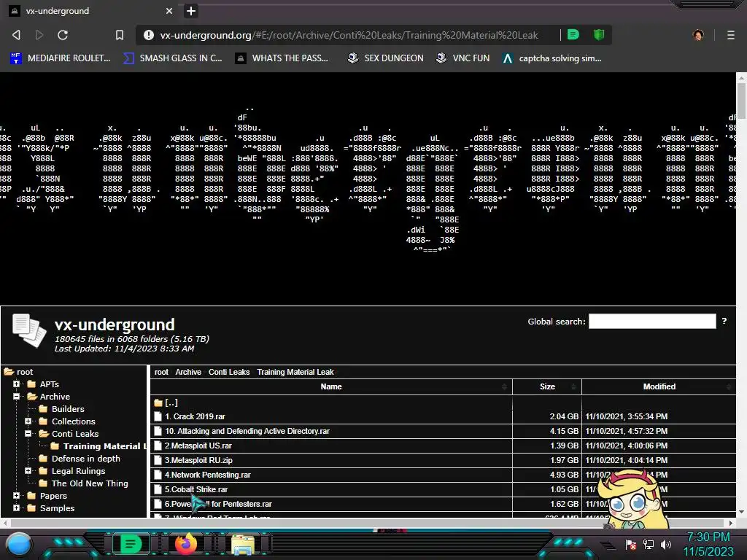Open the SEX DUNGEON bookmark
The height and width of the screenshot is (560, 747).
click(x=385, y=58)
